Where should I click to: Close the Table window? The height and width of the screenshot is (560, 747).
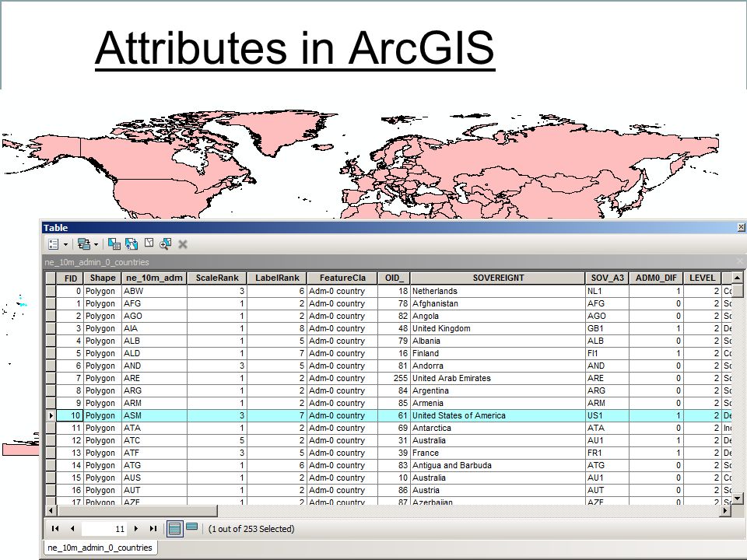tap(742, 228)
